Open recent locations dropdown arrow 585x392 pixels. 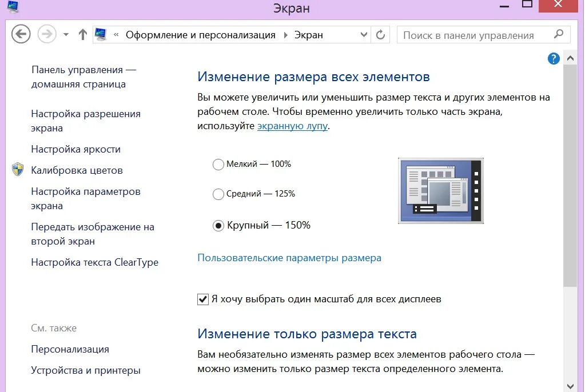(66, 35)
